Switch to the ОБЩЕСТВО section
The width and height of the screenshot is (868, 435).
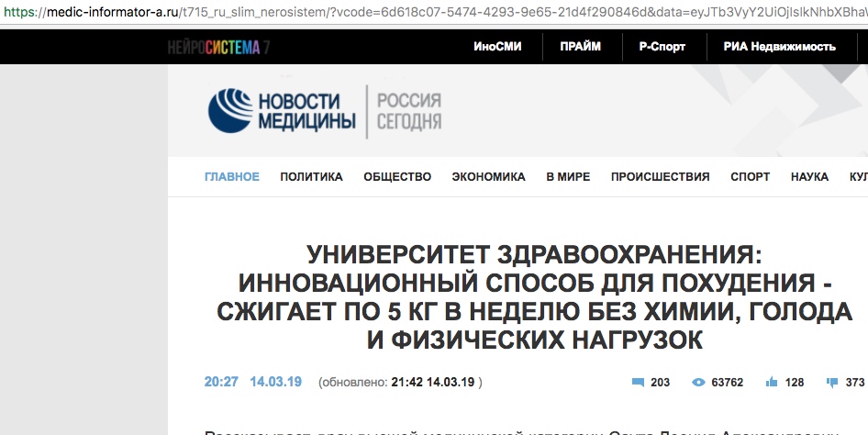click(x=397, y=177)
